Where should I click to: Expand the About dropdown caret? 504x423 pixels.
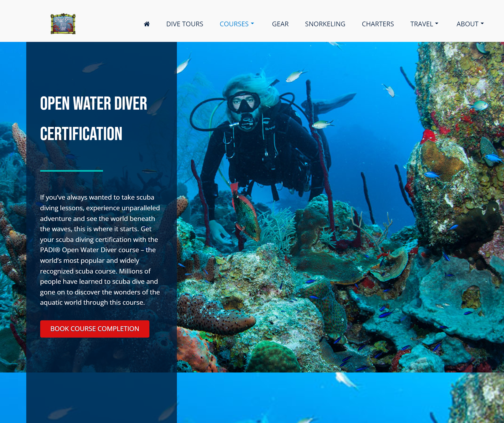(x=482, y=24)
